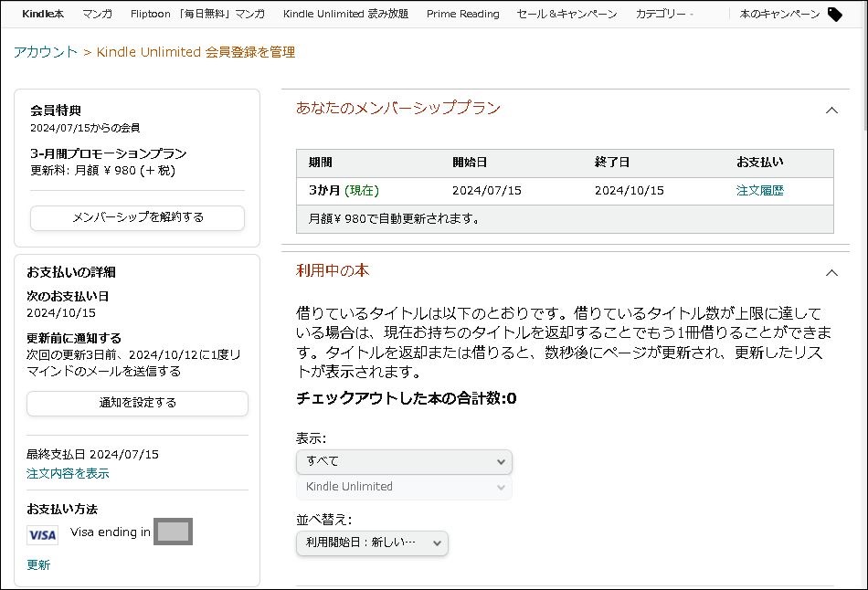Collapse the 利用中の本 section

point(831,273)
